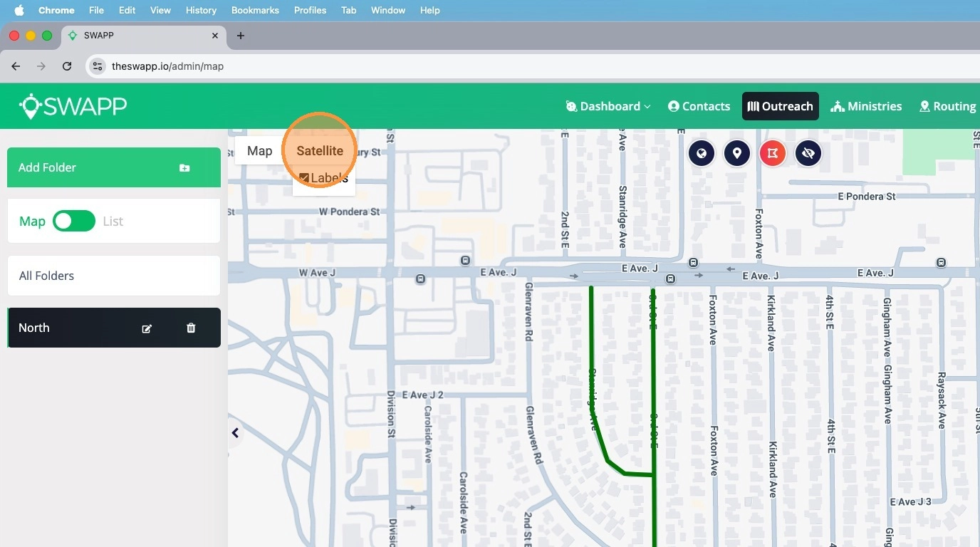Open the Profiles menu
Viewport: 980px width, 547px height.
click(x=310, y=10)
